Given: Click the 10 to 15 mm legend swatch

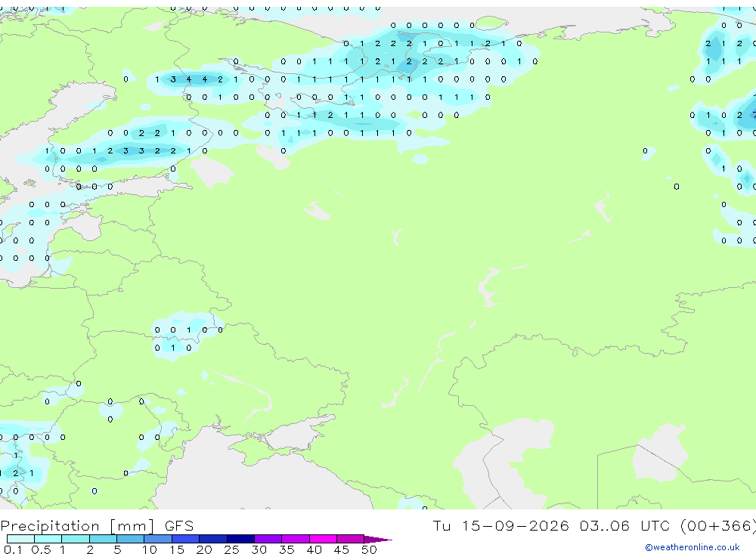Looking at the screenshot, I should (158, 539).
